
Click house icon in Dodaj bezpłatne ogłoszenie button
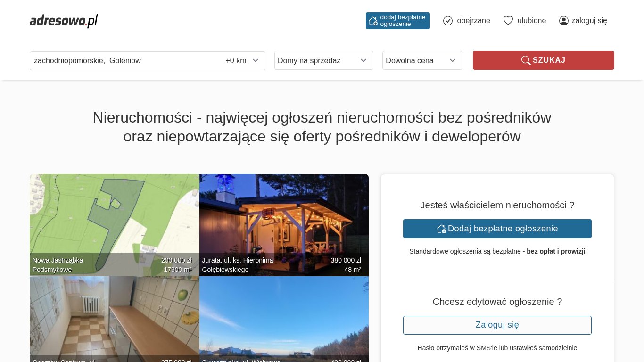441,229
